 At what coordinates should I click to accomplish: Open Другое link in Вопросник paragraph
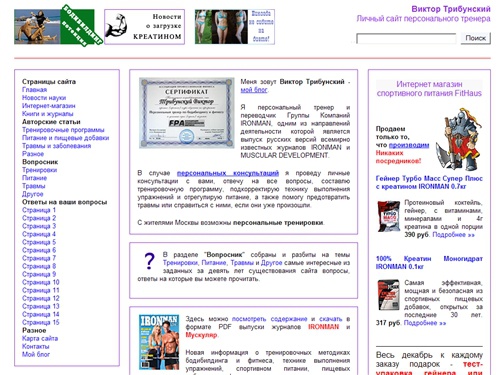(x=272, y=263)
